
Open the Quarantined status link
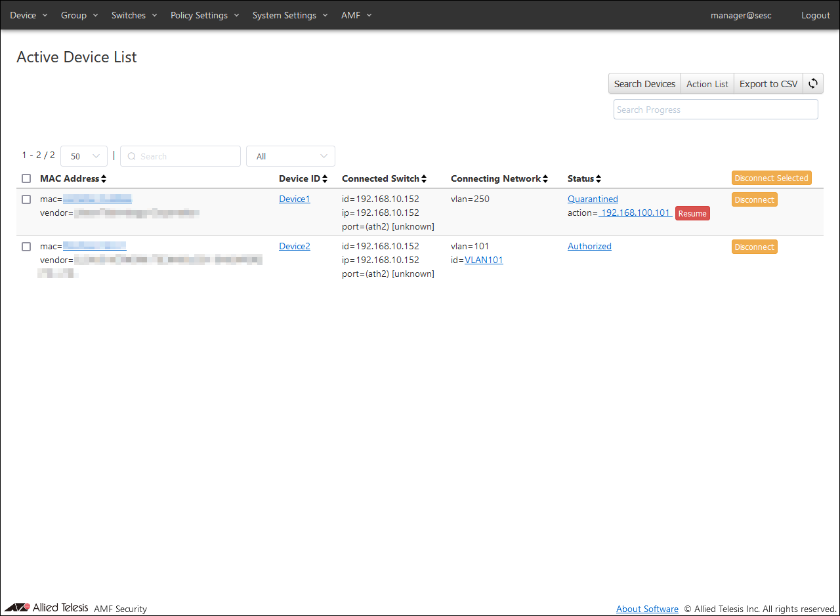(593, 199)
